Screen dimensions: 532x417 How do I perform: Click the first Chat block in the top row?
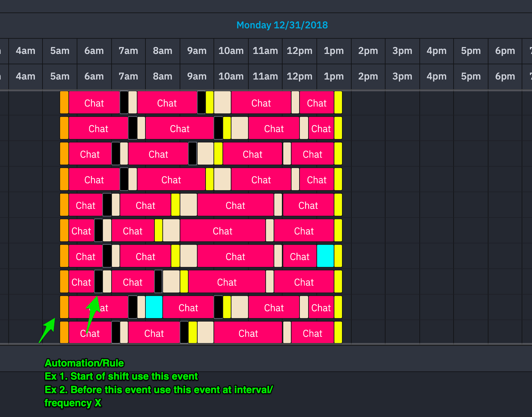[94, 103]
